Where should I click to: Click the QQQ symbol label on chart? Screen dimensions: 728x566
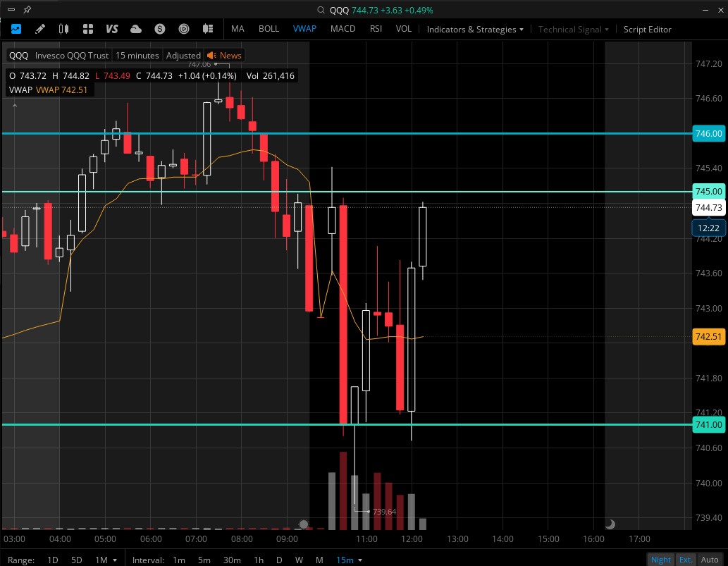click(x=18, y=55)
